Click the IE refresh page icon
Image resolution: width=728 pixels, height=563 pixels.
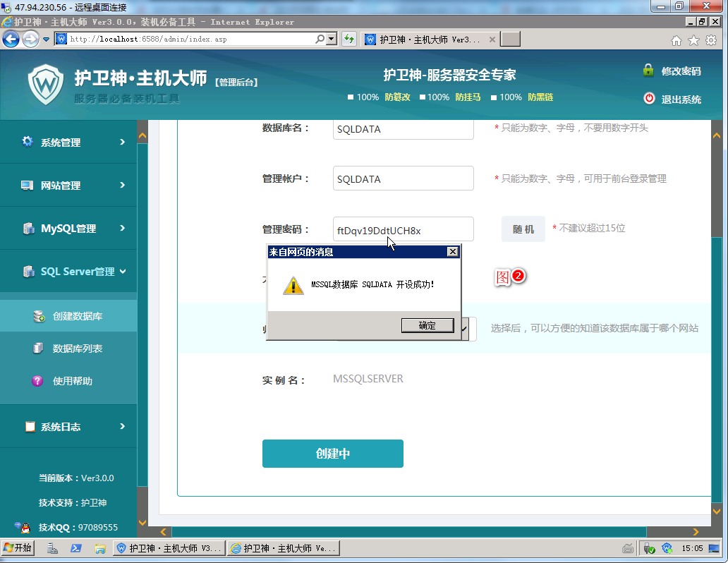pos(348,40)
